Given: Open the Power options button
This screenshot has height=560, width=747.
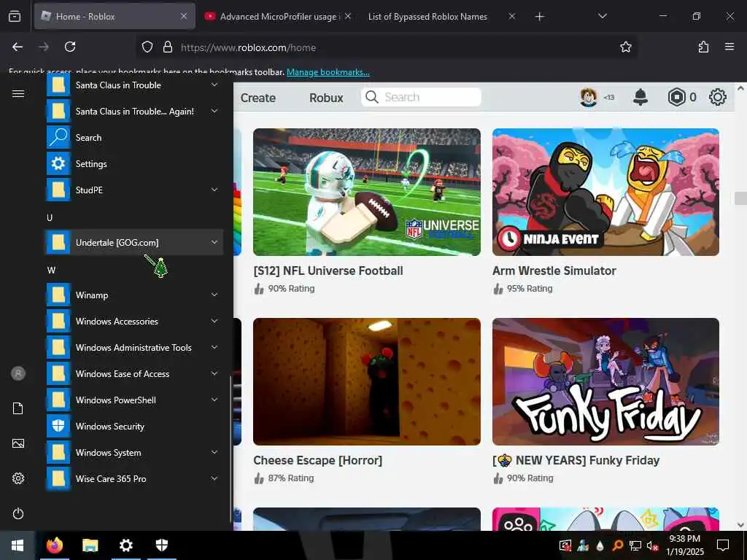Looking at the screenshot, I should (x=18, y=513).
